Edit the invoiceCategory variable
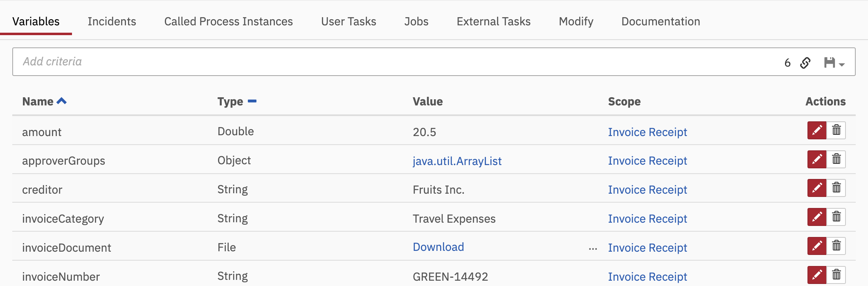 817,217
